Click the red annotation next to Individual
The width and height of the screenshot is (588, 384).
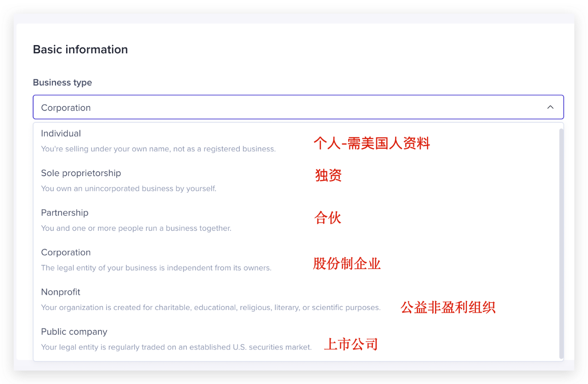[x=372, y=143]
